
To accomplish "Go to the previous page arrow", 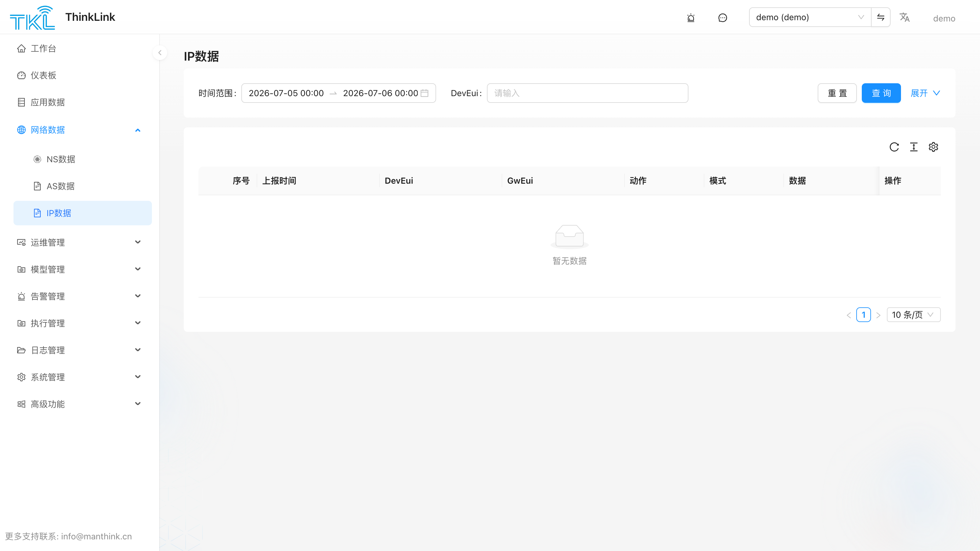I will pyautogui.click(x=849, y=315).
